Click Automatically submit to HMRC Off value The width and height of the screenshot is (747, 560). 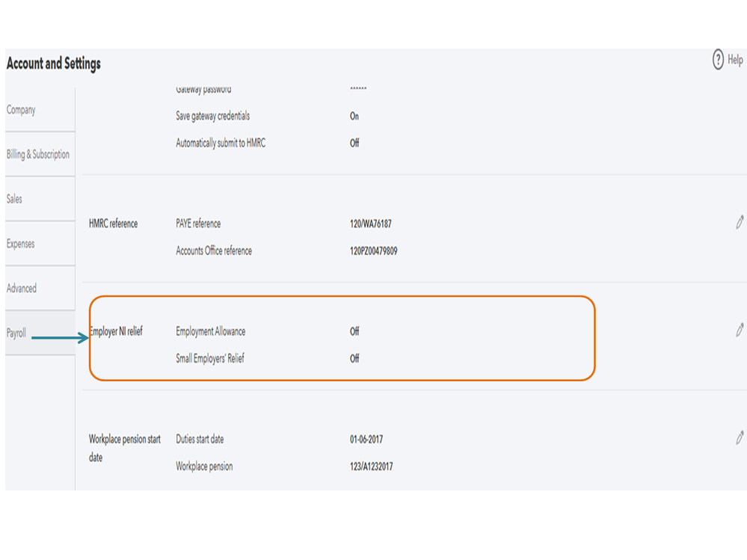(354, 143)
